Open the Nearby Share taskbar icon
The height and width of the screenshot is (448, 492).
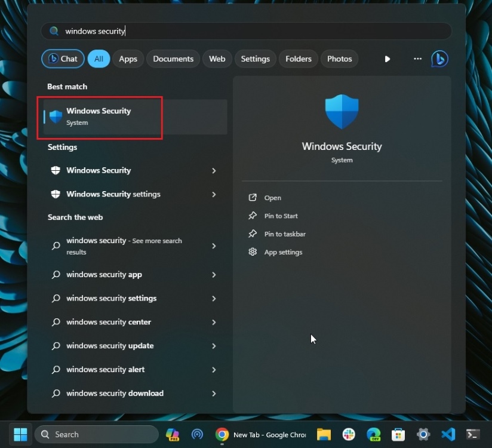(197, 434)
